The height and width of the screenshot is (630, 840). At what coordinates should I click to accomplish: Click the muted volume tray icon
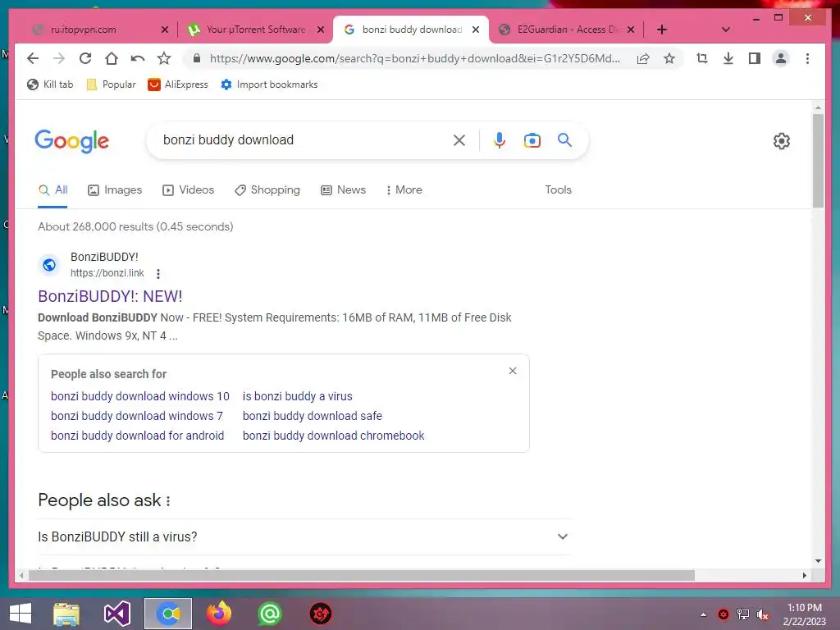coord(762,614)
